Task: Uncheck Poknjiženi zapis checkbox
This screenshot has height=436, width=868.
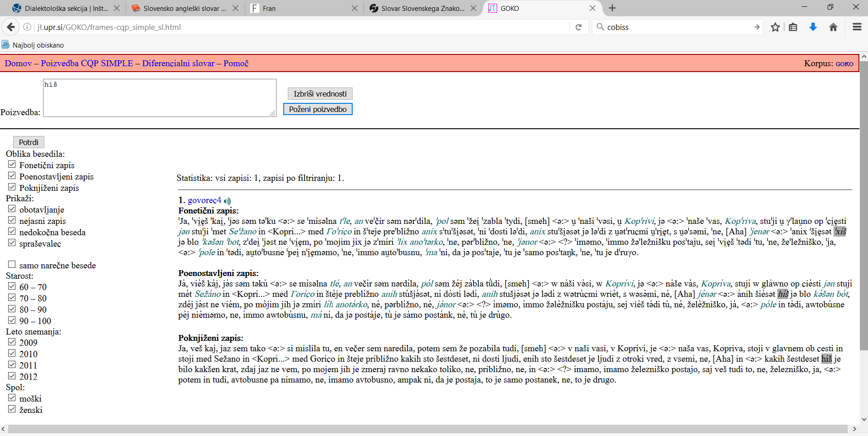Action: click(12, 187)
